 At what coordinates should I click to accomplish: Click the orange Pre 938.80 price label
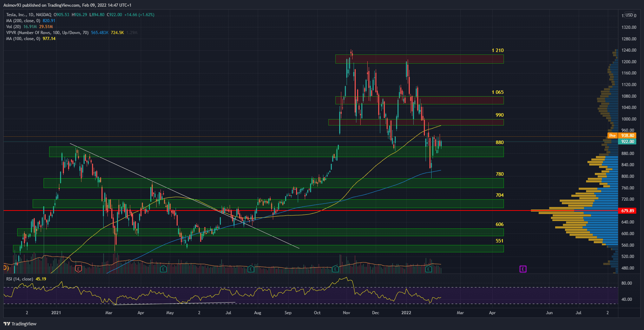[x=622, y=136]
